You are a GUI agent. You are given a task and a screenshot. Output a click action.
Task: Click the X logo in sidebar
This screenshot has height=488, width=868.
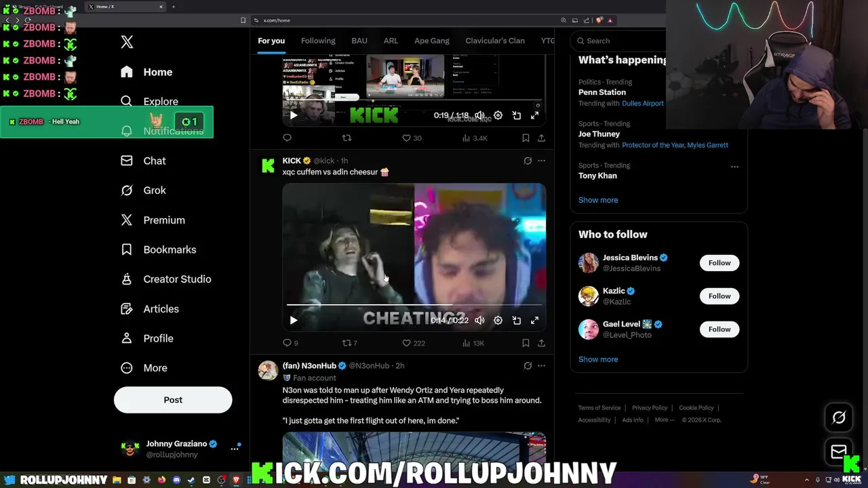127,42
